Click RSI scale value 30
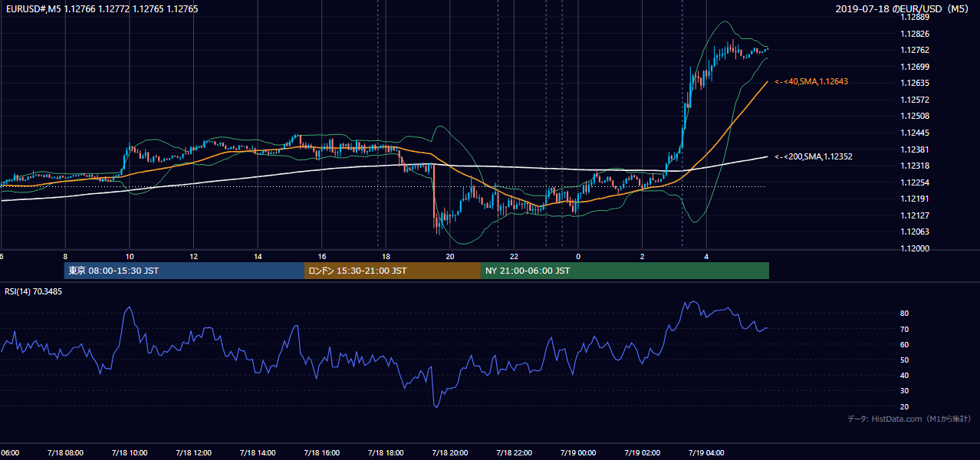 (905, 390)
